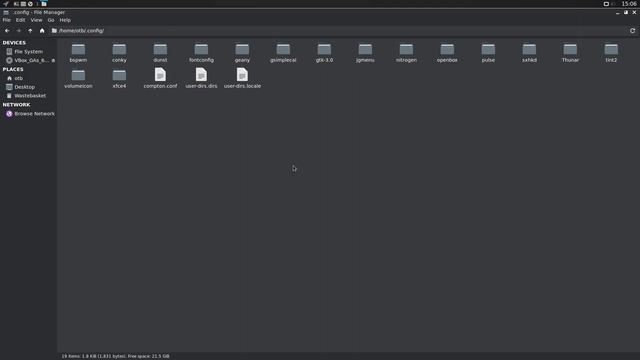The height and width of the screenshot is (360, 640).
Task: Open the volumeicon folder
Action: 78,79
